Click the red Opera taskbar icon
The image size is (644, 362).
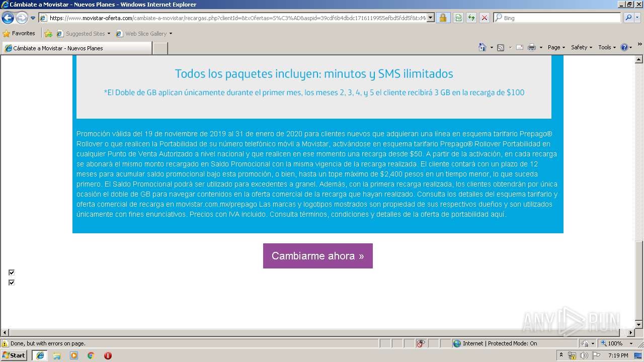[108, 355]
